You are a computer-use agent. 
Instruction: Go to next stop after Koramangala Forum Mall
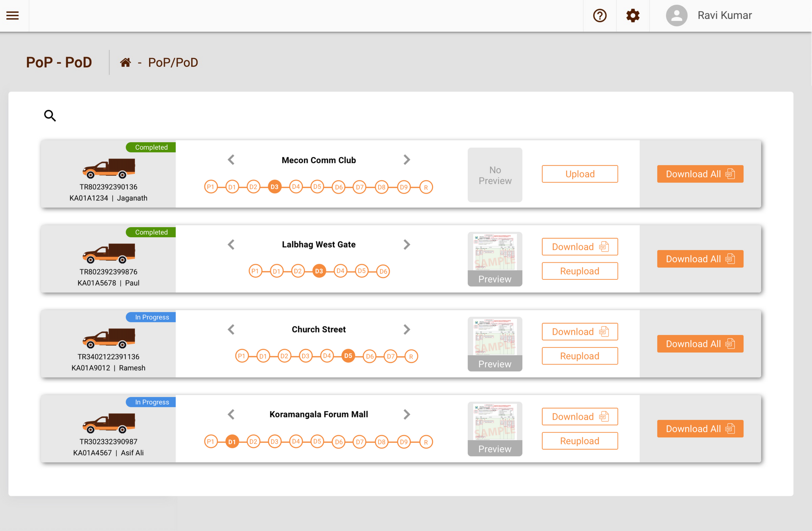click(x=406, y=414)
